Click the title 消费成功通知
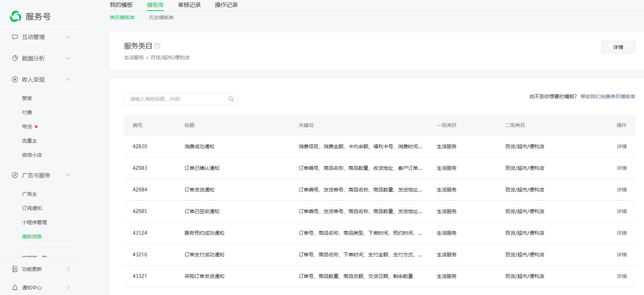Screen dimensions: 644x295 [x=200, y=146]
